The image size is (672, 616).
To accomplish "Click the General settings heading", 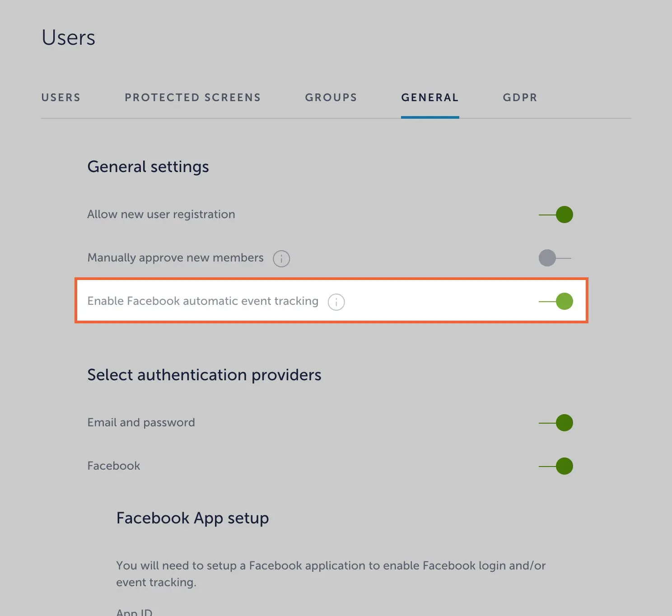I will [148, 167].
